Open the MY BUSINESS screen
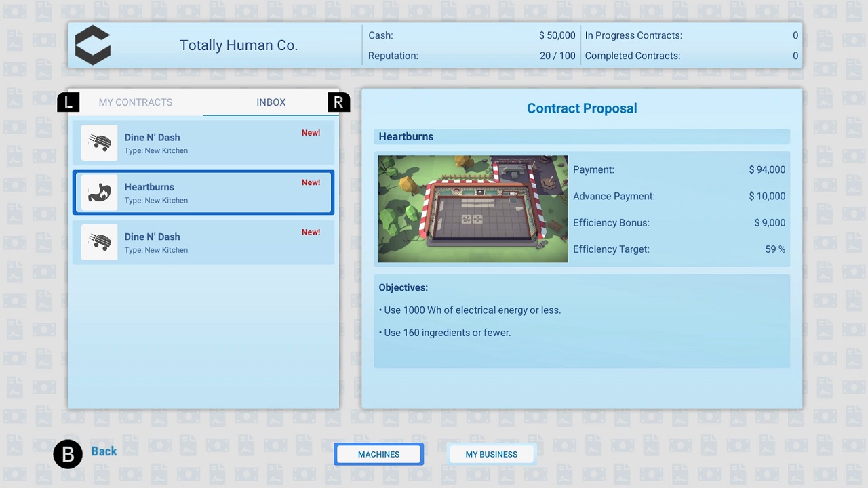Screen dimensions: 868x488 click(x=491, y=454)
